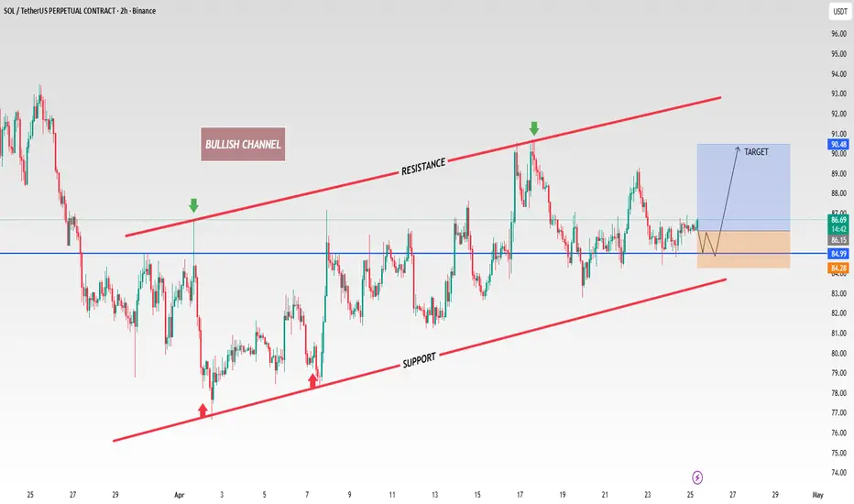Click the 74.00 price scale label
The image size is (854, 504).
pyautogui.click(x=838, y=473)
